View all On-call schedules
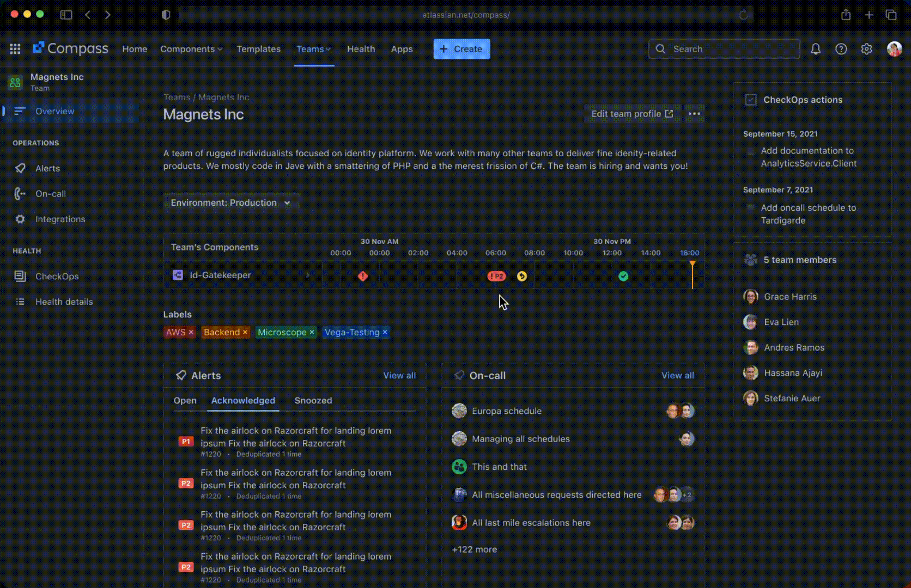This screenshot has width=911, height=588. click(x=677, y=375)
